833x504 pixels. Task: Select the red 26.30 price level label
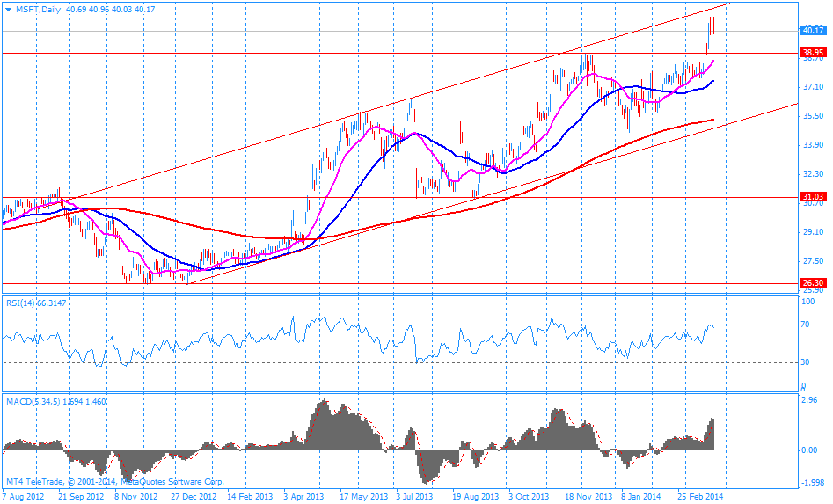click(x=813, y=283)
